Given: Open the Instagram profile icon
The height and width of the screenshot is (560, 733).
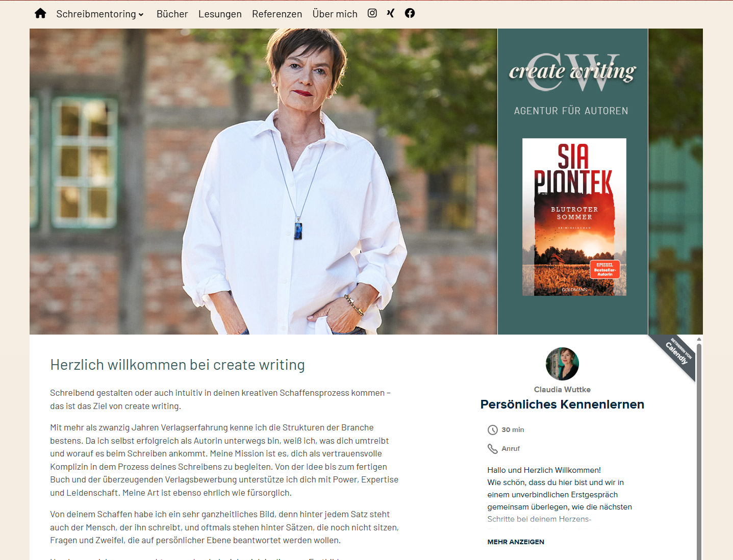Looking at the screenshot, I should pyautogui.click(x=372, y=13).
